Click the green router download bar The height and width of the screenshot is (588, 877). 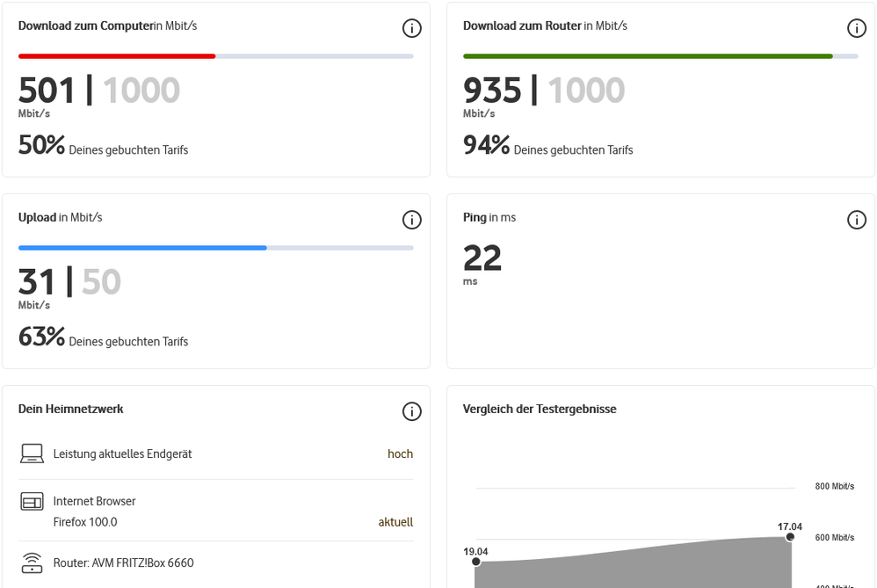(648, 56)
